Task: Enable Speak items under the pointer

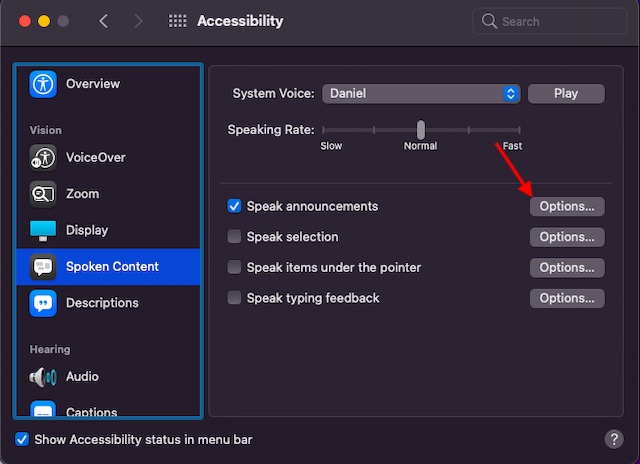Action: (x=234, y=267)
